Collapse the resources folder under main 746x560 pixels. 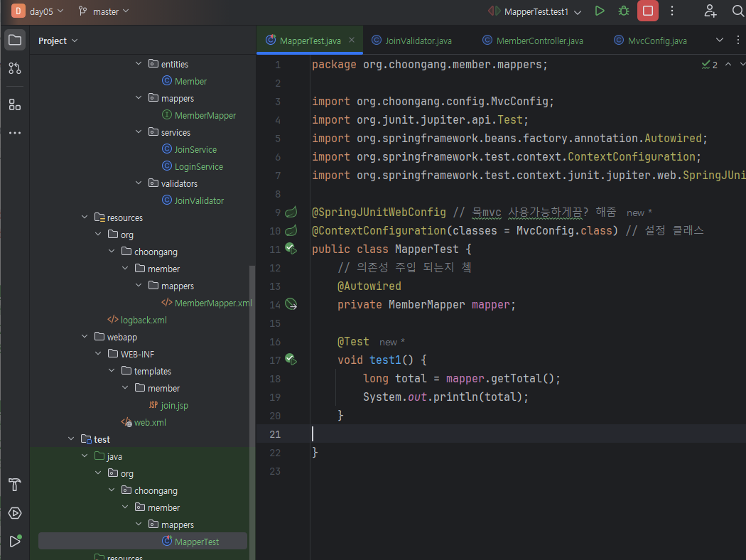click(85, 217)
